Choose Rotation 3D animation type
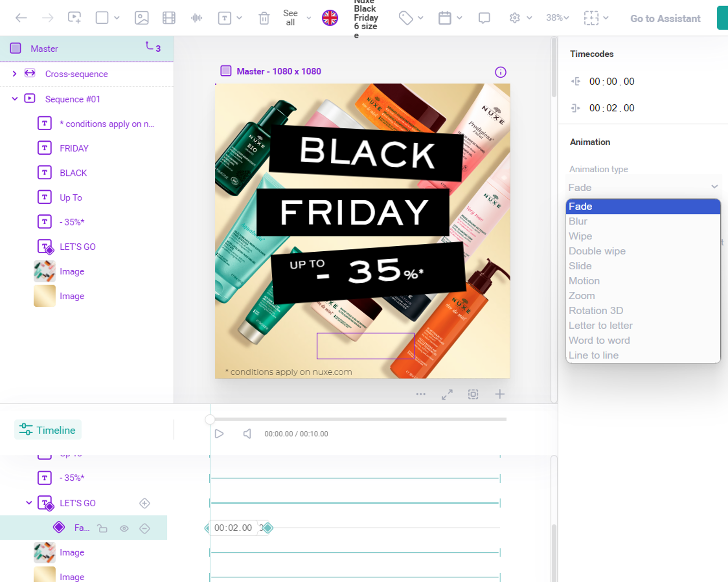728x582 pixels. 643,310
